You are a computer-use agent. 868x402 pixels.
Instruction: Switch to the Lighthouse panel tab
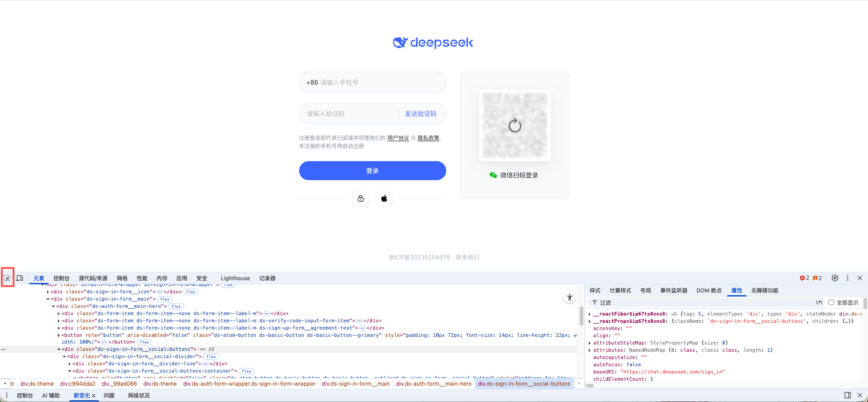235,278
